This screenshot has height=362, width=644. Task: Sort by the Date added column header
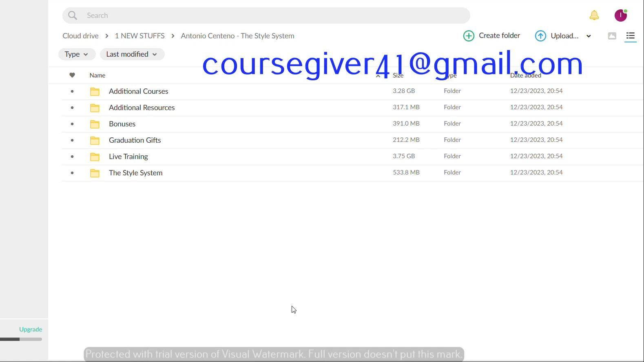(x=525, y=75)
